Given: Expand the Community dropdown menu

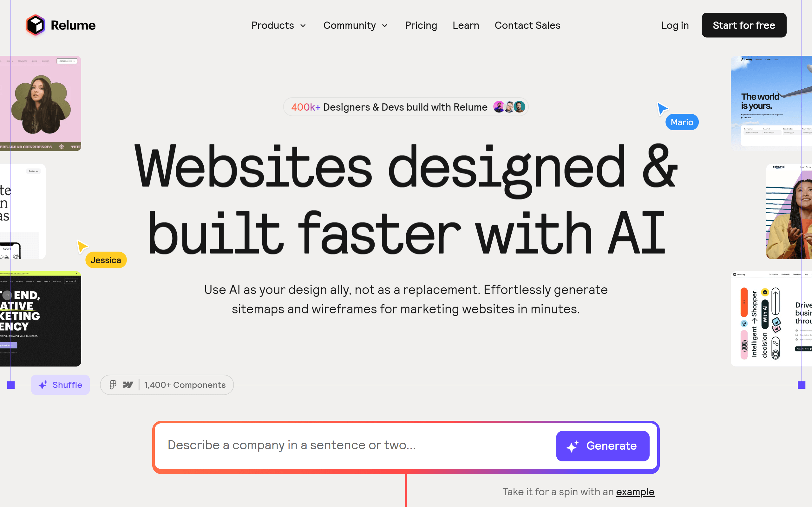Looking at the screenshot, I should [x=355, y=25].
